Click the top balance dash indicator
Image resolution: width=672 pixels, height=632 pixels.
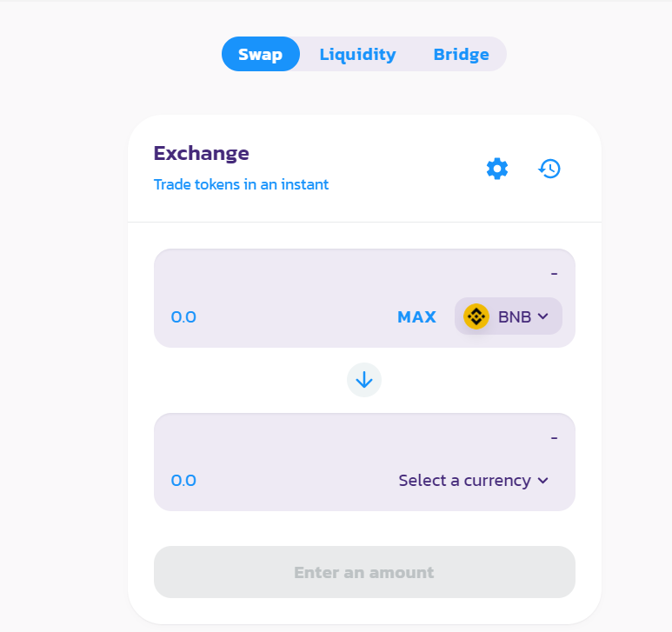(554, 273)
